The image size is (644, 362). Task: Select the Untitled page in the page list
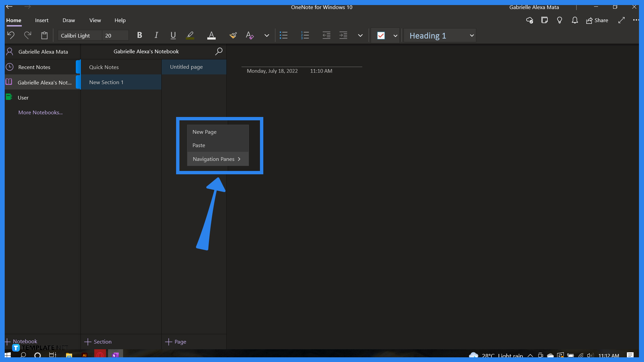[186, 67]
